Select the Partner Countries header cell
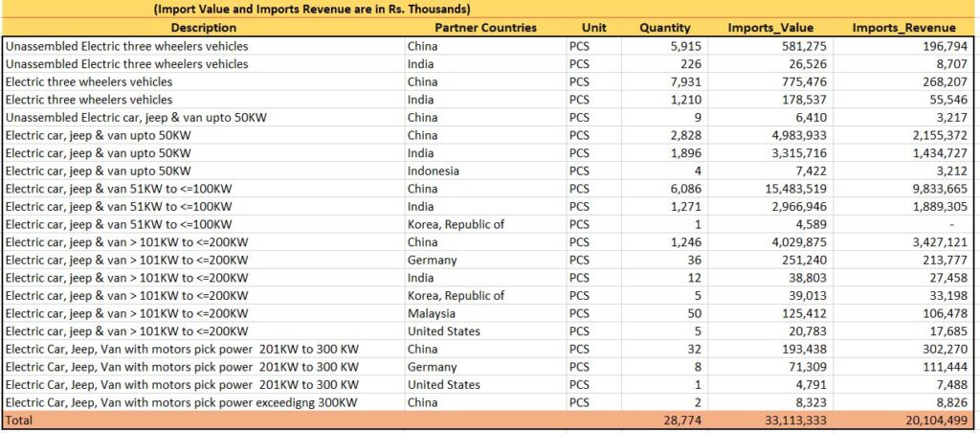980x433 pixels. [x=485, y=28]
